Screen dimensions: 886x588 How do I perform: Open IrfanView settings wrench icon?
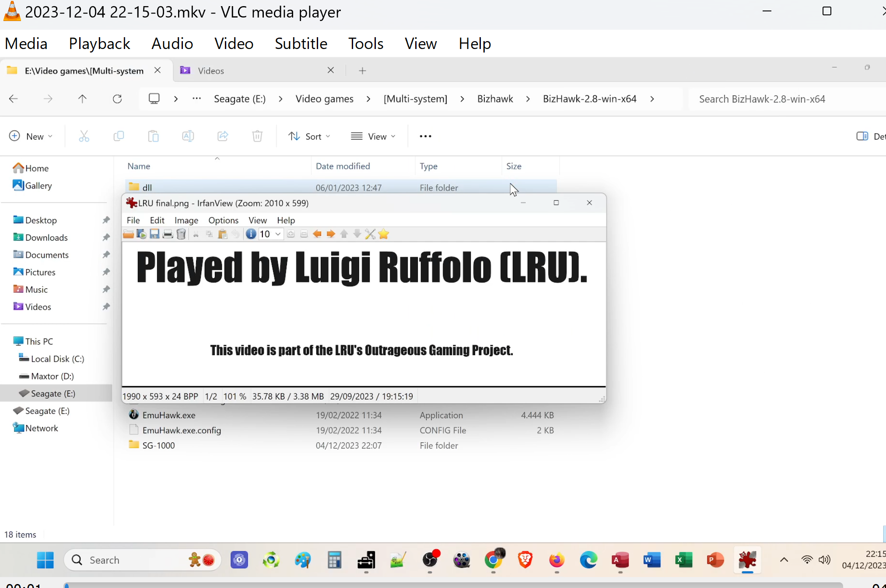(x=370, y=234)
